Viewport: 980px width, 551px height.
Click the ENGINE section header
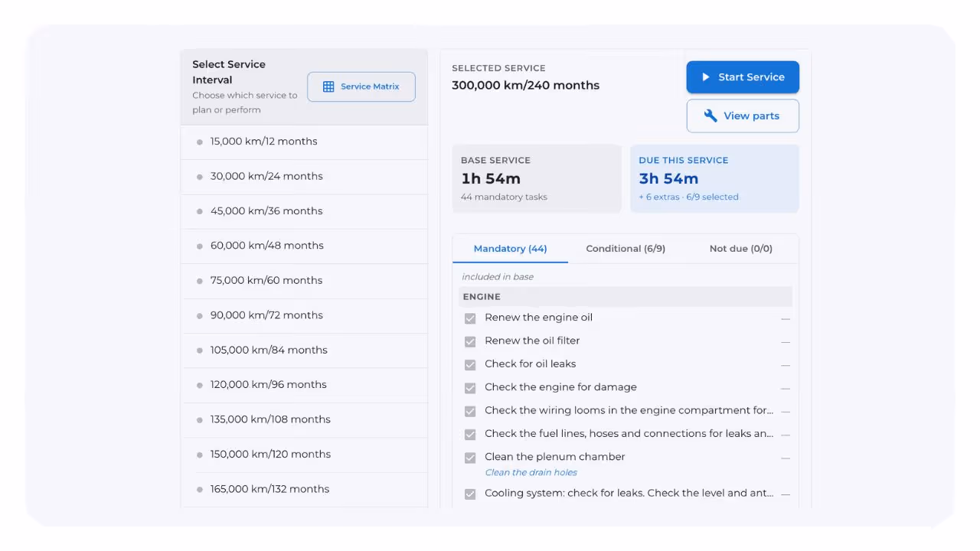click(626, 297)
